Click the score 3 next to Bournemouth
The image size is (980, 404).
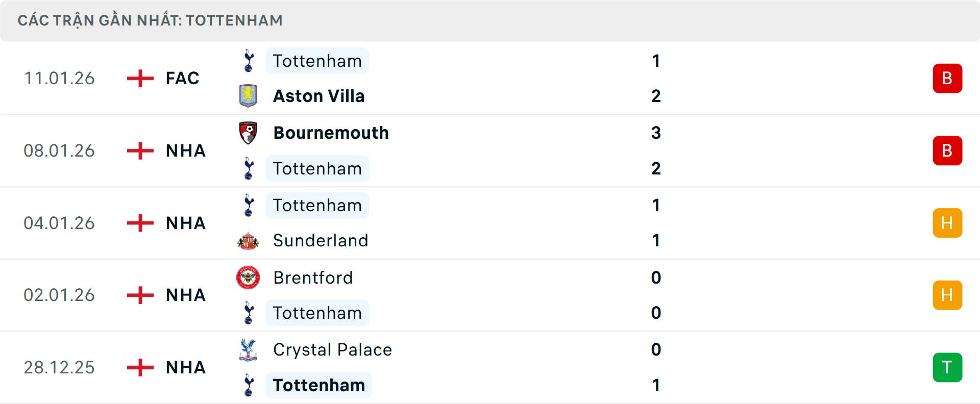pos(656,133)
